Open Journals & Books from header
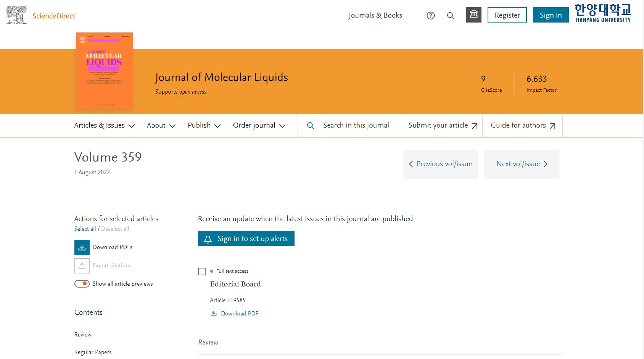644x359 pixels. pyautogui.click(x=375, y=15)
